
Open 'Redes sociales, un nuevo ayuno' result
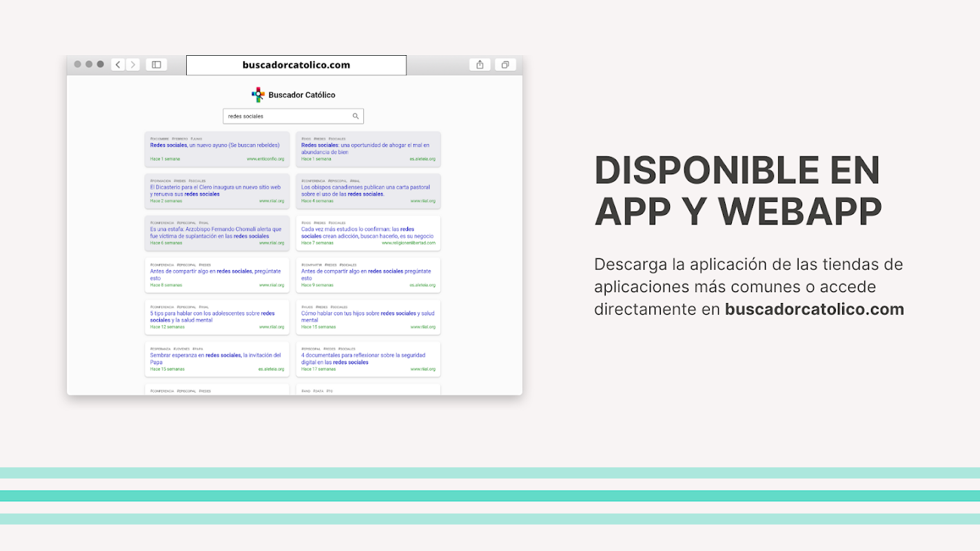[x=215, y=145]
